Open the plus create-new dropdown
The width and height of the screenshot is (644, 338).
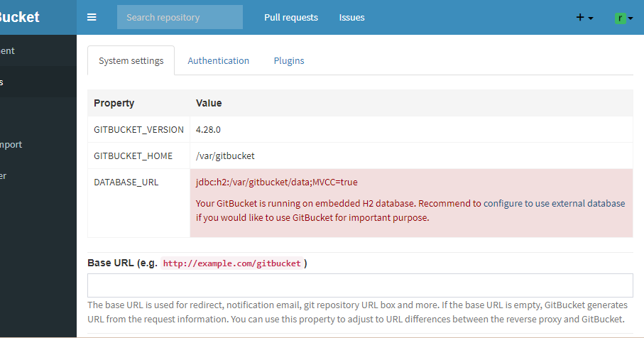tap(584, 17)
